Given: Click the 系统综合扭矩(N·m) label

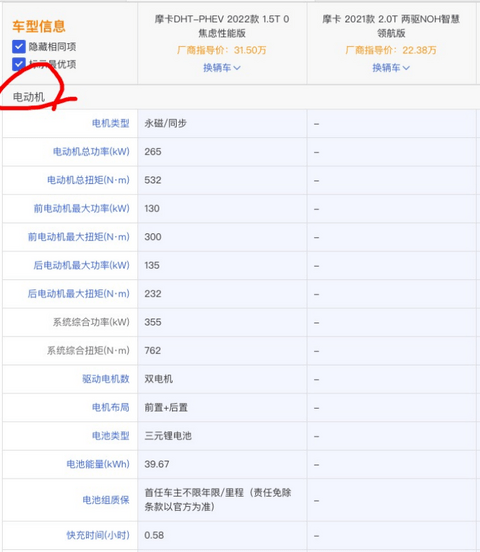Looking at the screenshot, I should [88, 351].
